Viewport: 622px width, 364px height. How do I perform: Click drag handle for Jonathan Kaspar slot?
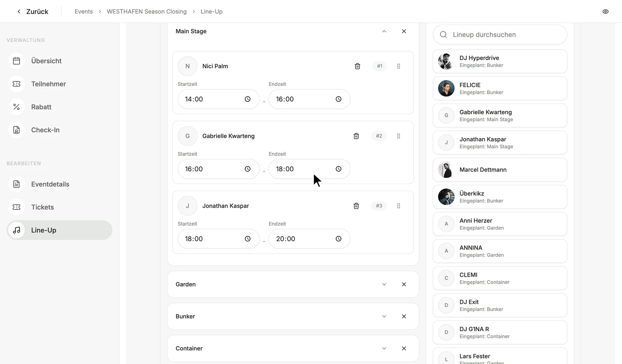pyautogui.click(x=399, y=206)
